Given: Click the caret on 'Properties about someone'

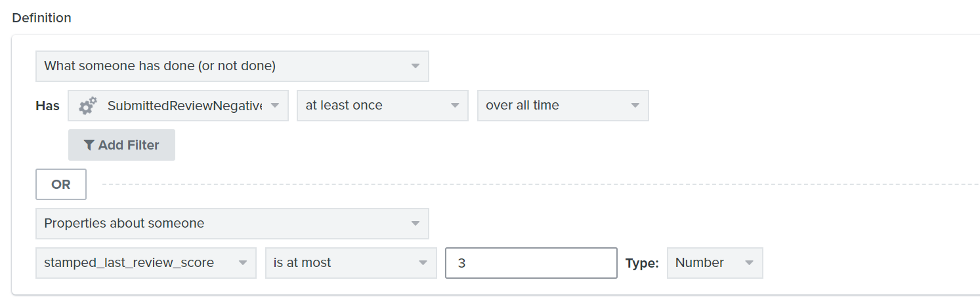Looking at the screenshot, I should pos(415,224).
